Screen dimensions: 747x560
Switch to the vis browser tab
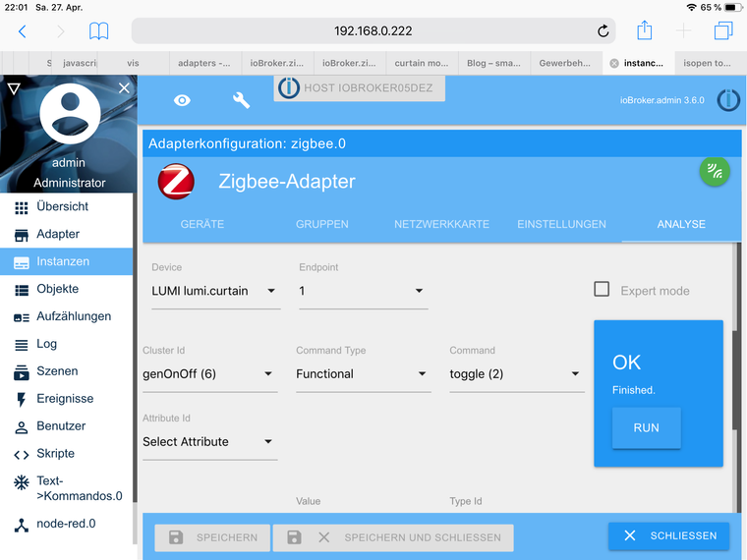pos(133,63)
